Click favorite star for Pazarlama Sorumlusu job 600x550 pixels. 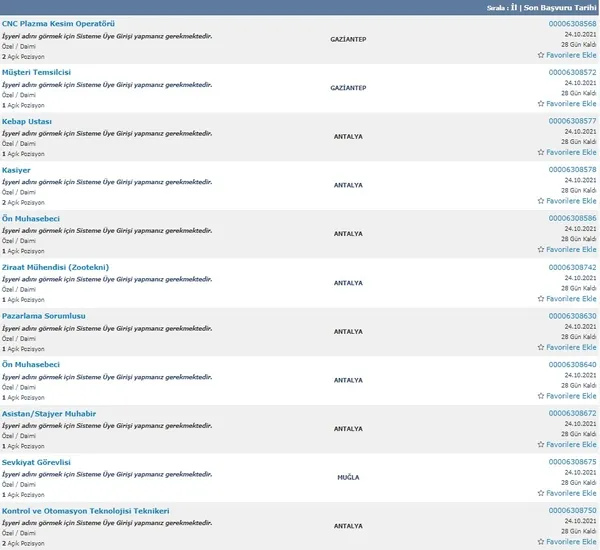566,348
